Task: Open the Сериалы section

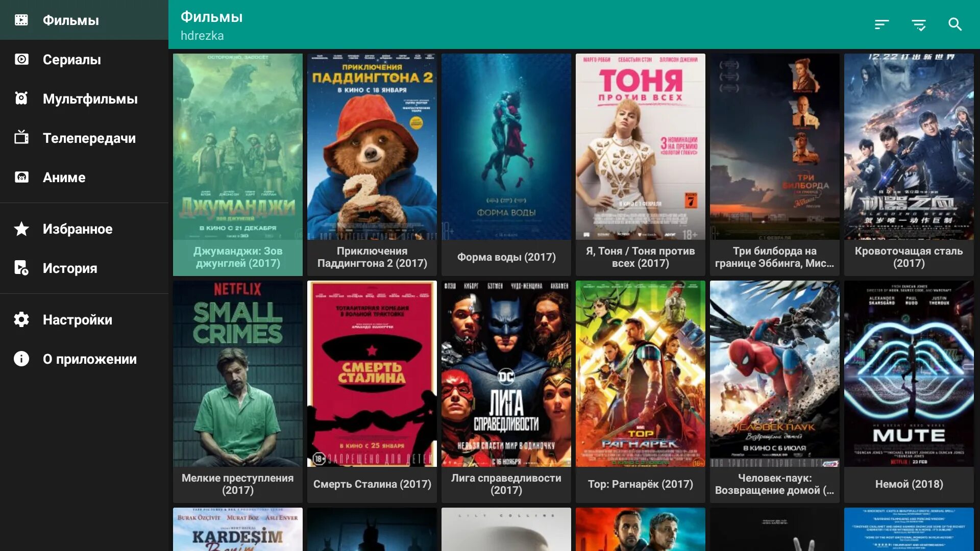Action: (x=84, y=59)
